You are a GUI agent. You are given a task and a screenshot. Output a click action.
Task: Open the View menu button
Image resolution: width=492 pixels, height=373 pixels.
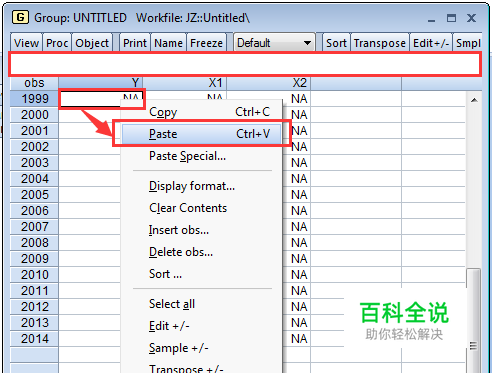pyautogui.click(x=26, y=43)
